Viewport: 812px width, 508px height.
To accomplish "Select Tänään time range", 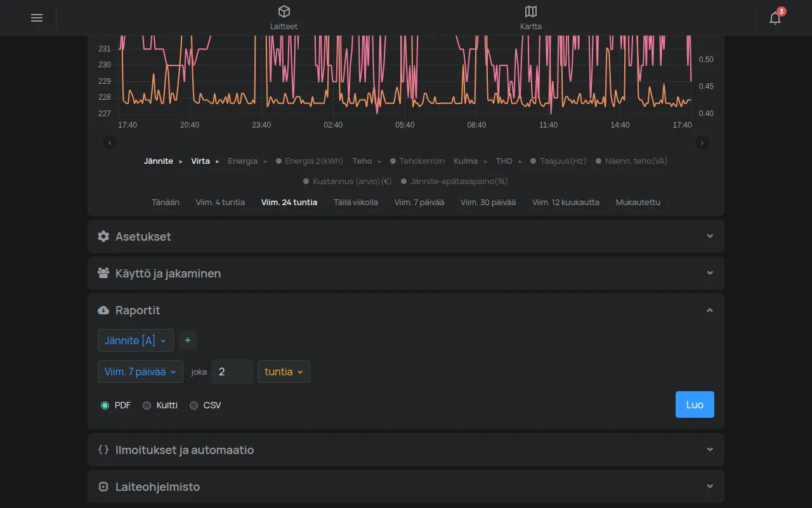I will [166, 203].
